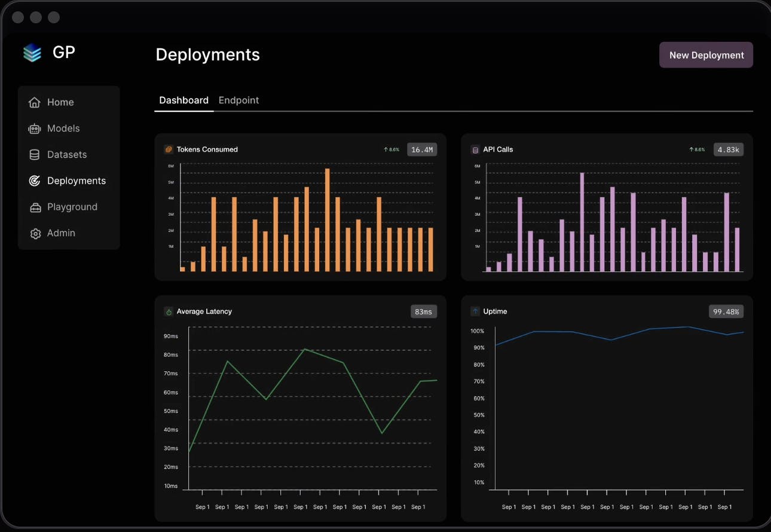Click the Average Latency timer icon
This screenshot has width=771, height=532.
pos(169,311)
